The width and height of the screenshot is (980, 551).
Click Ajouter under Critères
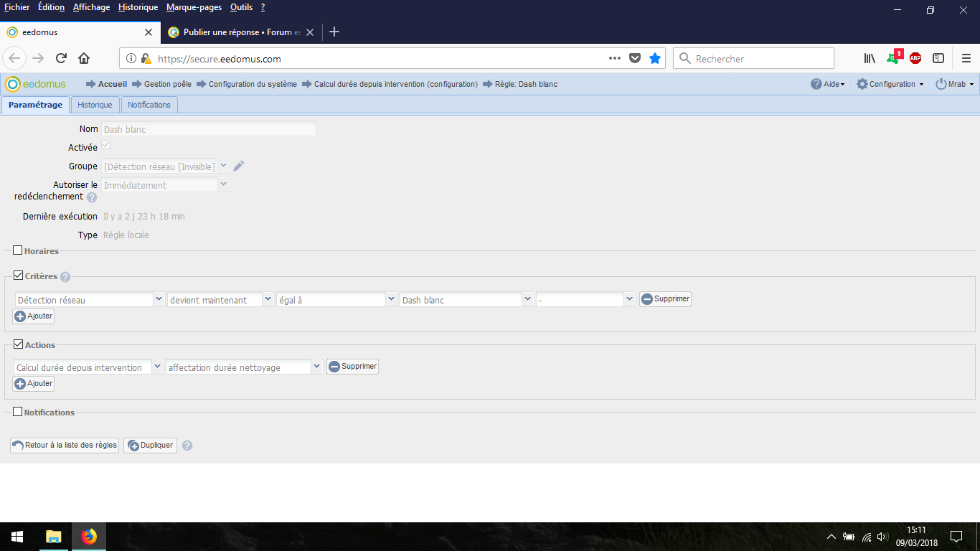tap(34, 316)
